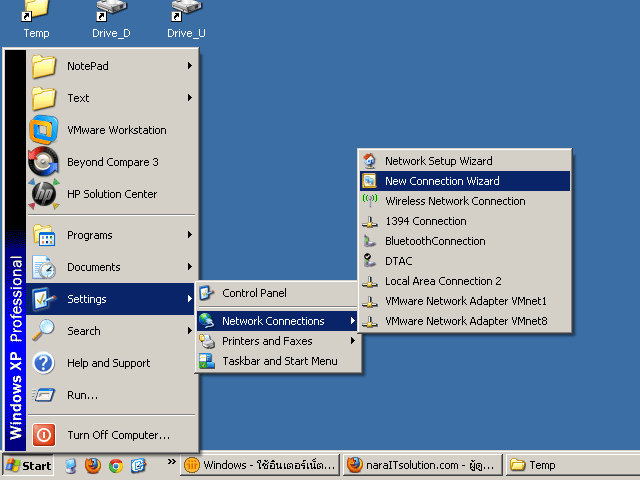Show hidden quick launch items chevron
The width and height of the screenshot is (640, 480).
[171, 462]
